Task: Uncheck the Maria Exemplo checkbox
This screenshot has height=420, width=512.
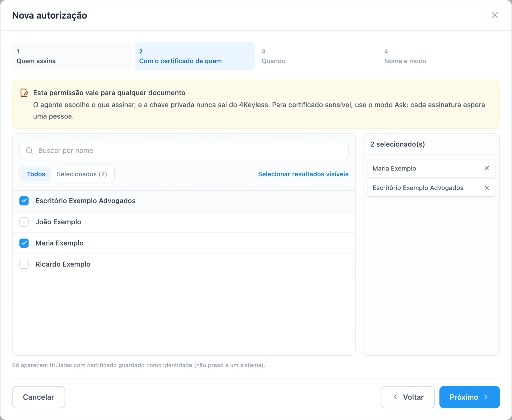Action: tap(24, 243)
